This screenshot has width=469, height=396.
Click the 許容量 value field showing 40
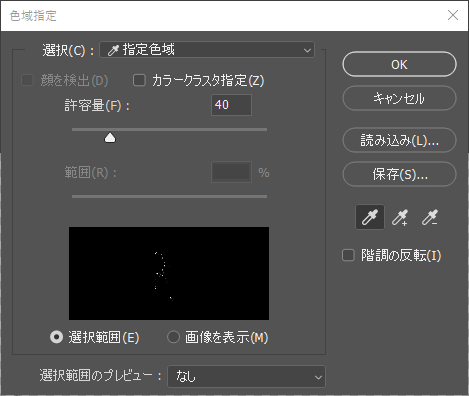[231, 105]
